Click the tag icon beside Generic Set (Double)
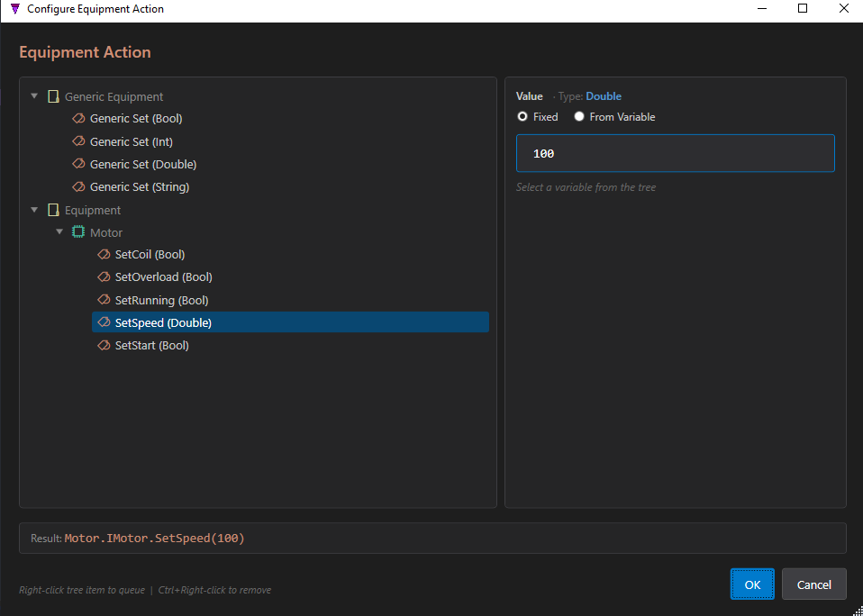The image size is (863, 616). click(x=78, y=164)
